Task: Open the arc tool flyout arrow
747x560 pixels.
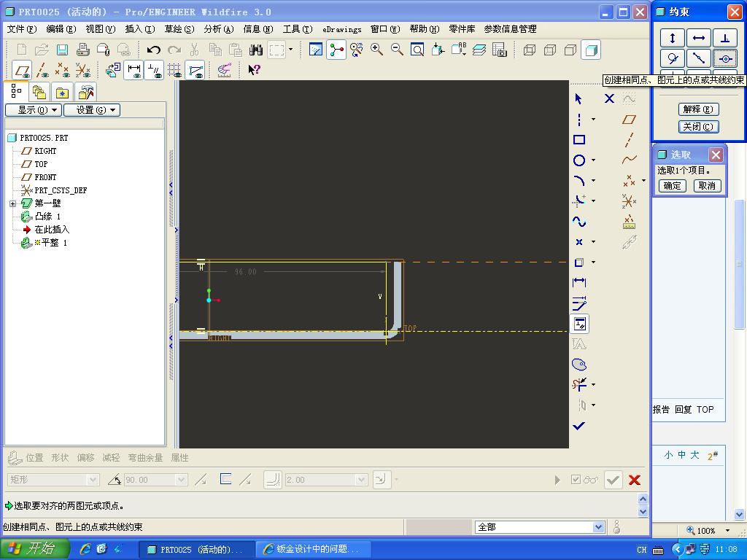Action: [594, 181]
